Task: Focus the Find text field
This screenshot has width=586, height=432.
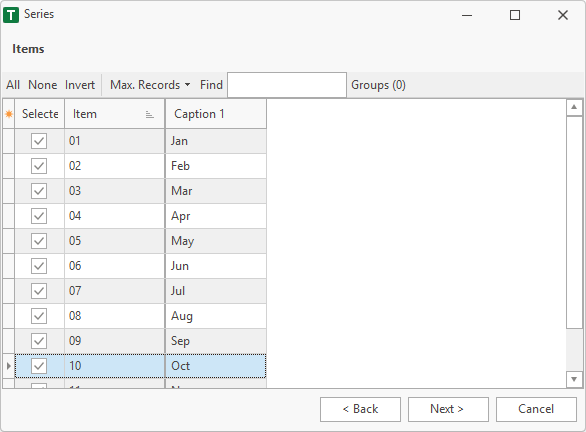Action: tap(287, 85)
